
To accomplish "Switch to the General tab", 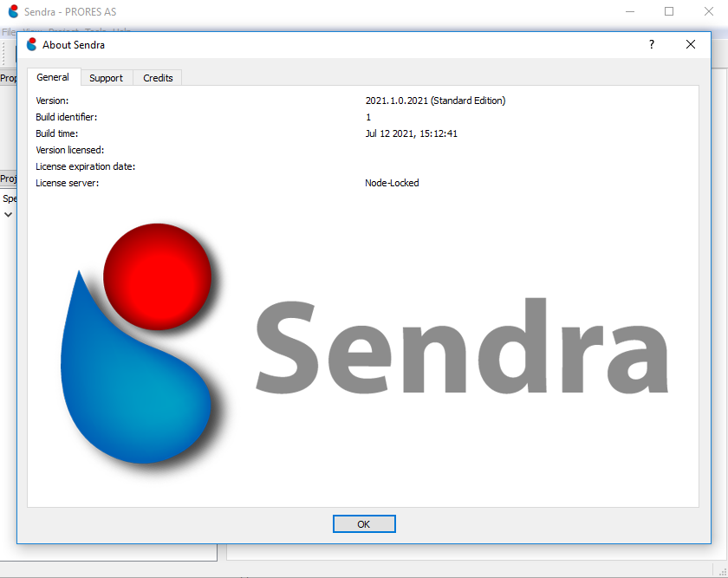I will [x=53, y=77].
